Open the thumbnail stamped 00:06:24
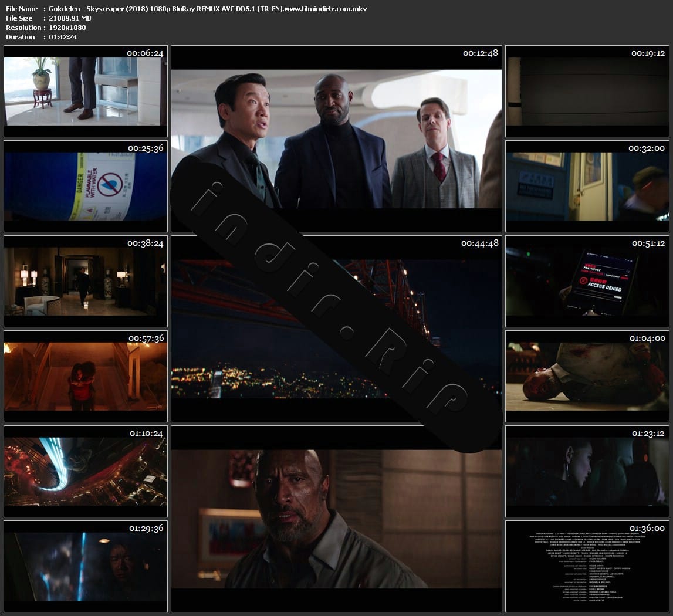 (x=86, y=92)
